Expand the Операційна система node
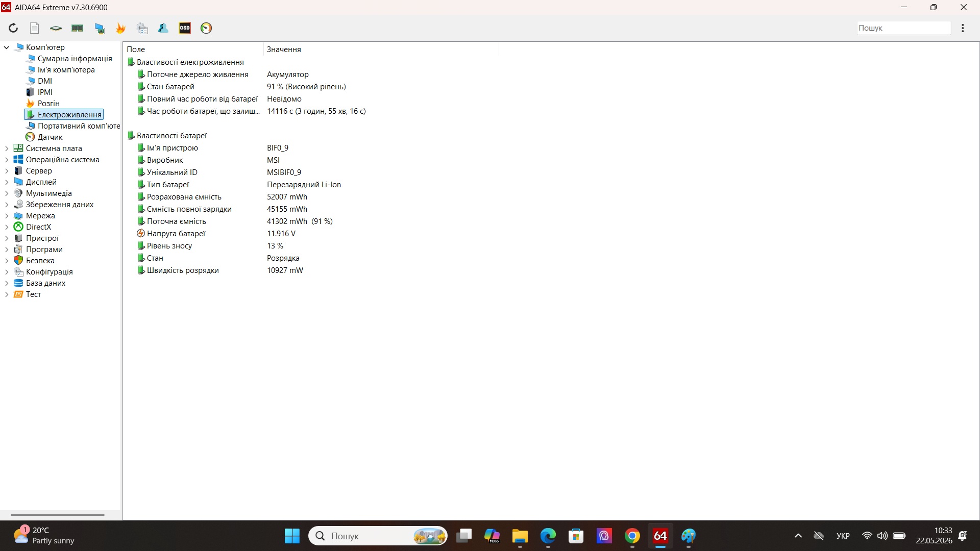The width and height of the screenshot is (980, 551). [x=7, y=160]
